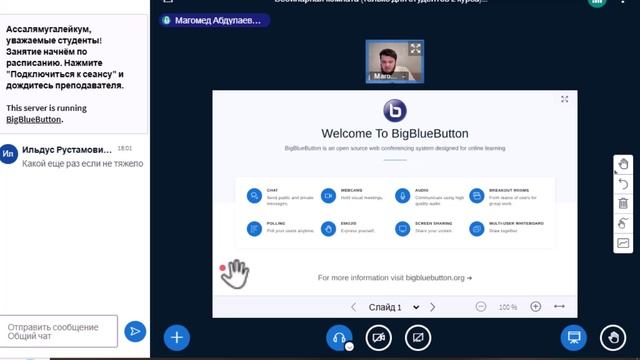Screen dimensions: 640x360
Task: Click the Chat feature icon on slide
Action: (x=254, y=196)
